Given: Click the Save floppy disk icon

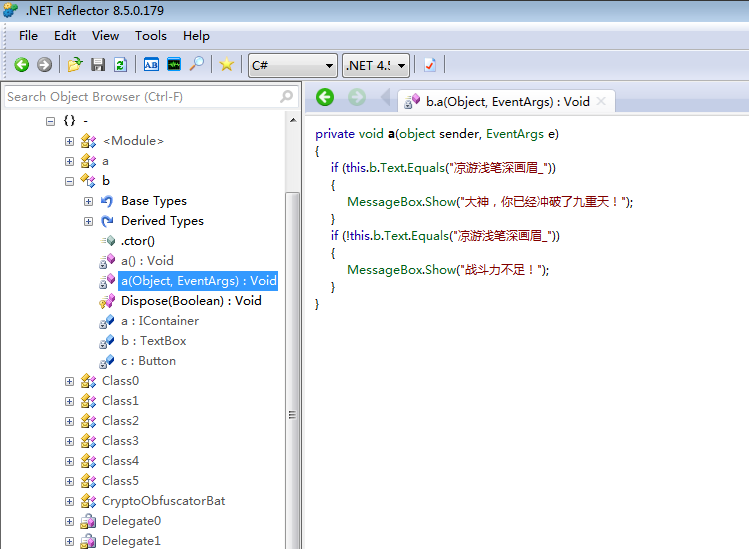Looking at the screenshot, I should [x=98, y=65].
